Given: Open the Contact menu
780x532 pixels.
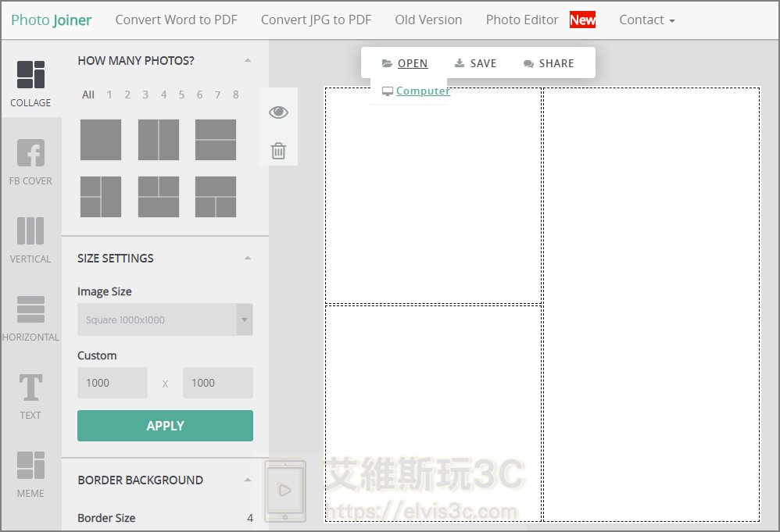Looking at the screenshot, I should coord(646,20).
